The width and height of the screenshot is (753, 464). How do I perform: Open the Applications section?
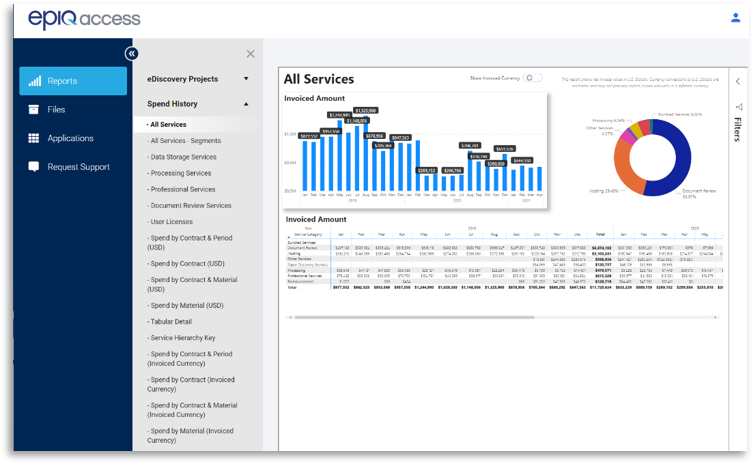tap(73, 138)
